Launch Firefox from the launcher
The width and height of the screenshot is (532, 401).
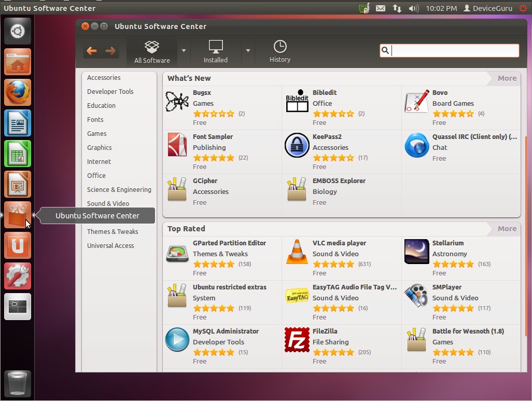click(x=18, y=92)
